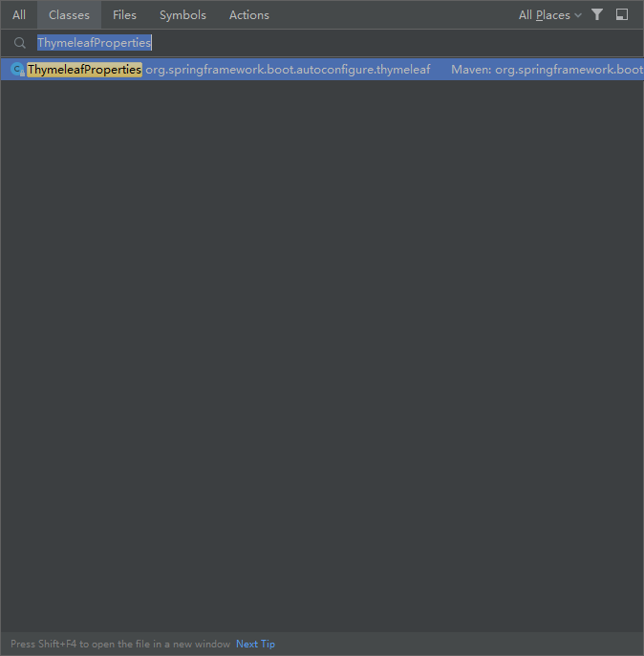Click the Maven: org.springframework.boot library label
Screen dimensions: 644x656
[547, 70]
